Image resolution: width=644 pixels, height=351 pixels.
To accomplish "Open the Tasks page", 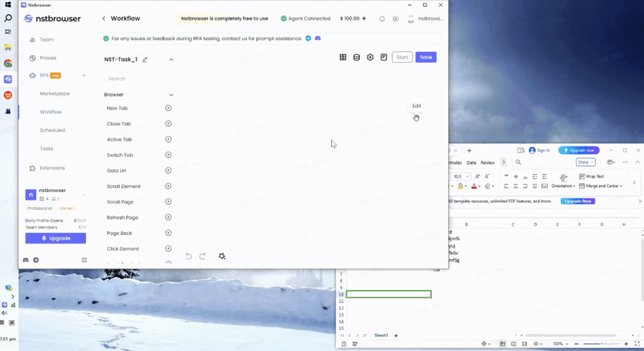I will coord(46,148).
